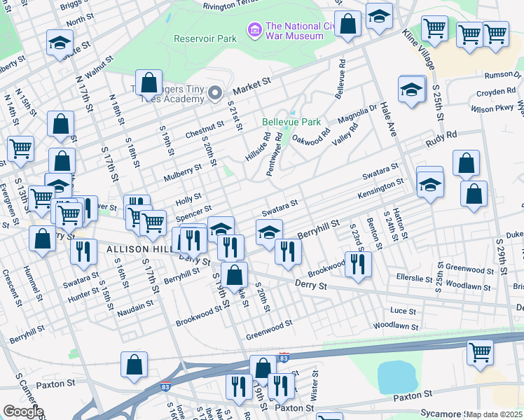
Task: Click the Mulberry St label
Action: (182, 173)
